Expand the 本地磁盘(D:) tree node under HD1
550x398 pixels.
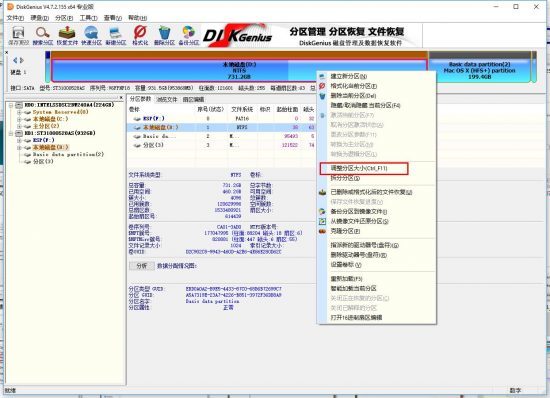pyautogui.click(x=19, y=147)
